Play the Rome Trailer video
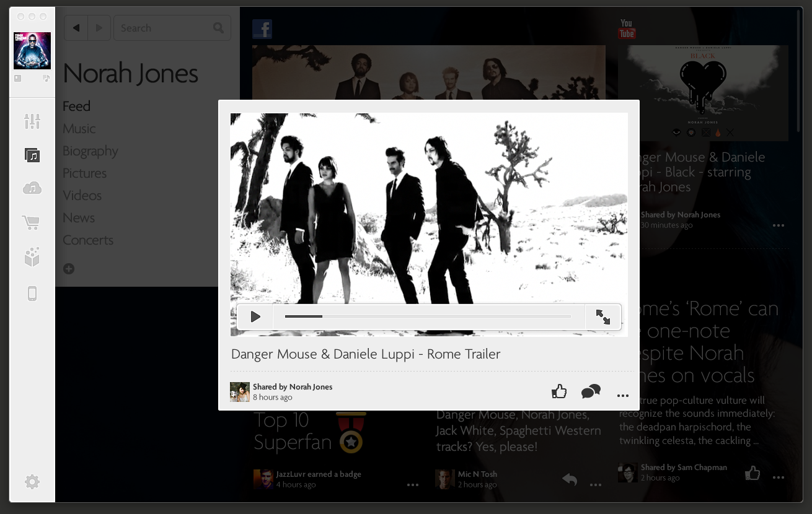This screenshot has height=514, width=812. (x=255, y=317)
